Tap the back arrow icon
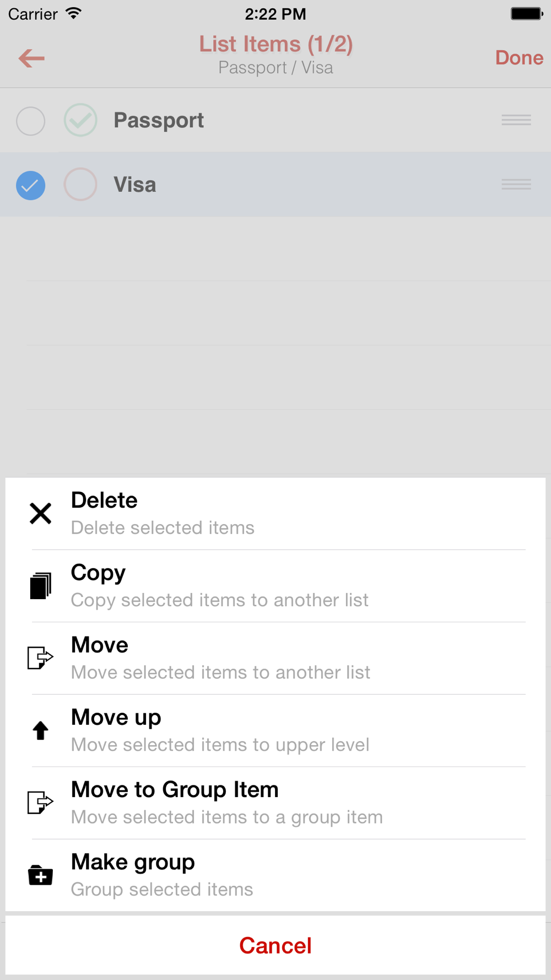 [31, 58]
